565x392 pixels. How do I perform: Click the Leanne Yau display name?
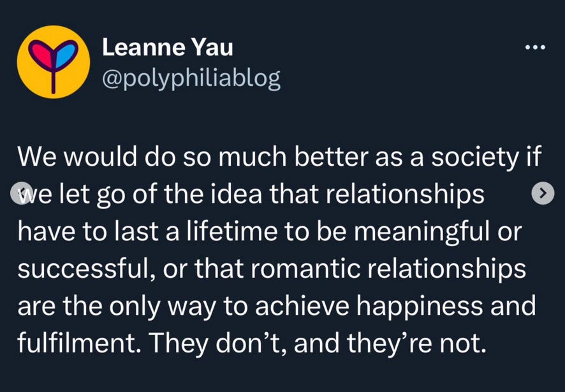click(167, 46)
